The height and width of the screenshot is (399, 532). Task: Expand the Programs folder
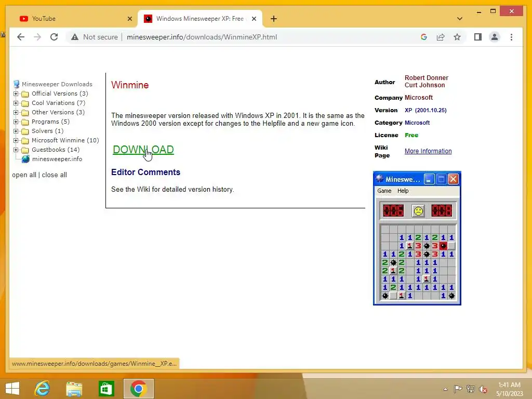(x=16, y=122)
